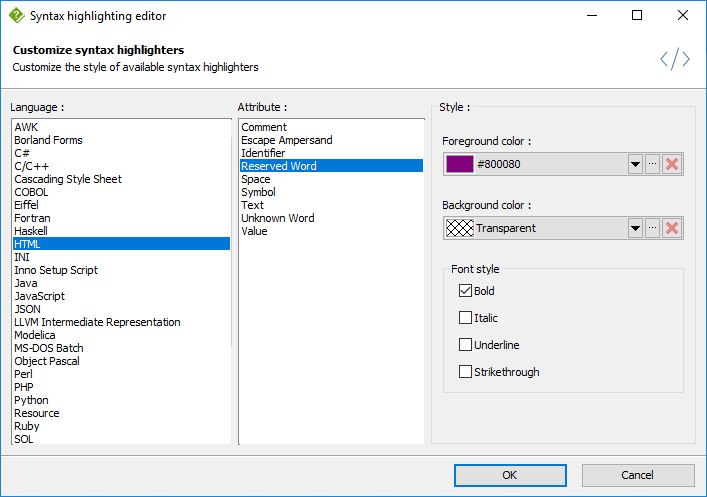Select JSON language
The height and width of the screenshot is (497, 707).
(x=122, y=309)
